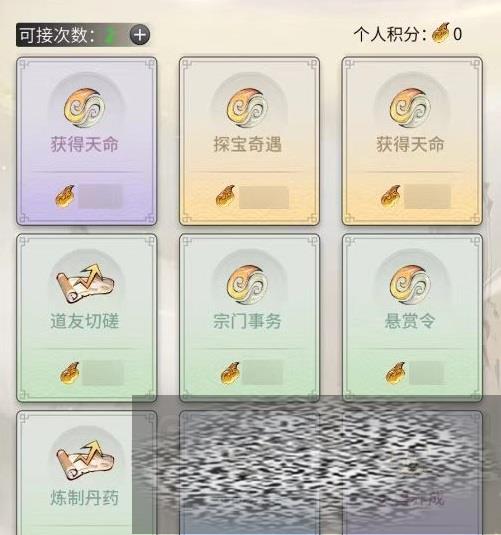Open the 探宝奇遇 task title
Screen dimensions: 501x535
(x=248, y=144)
